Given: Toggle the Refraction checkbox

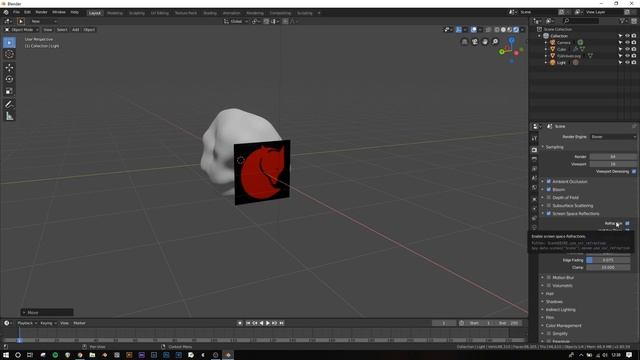Looking at the screenshot, I should tap(627, 223).
